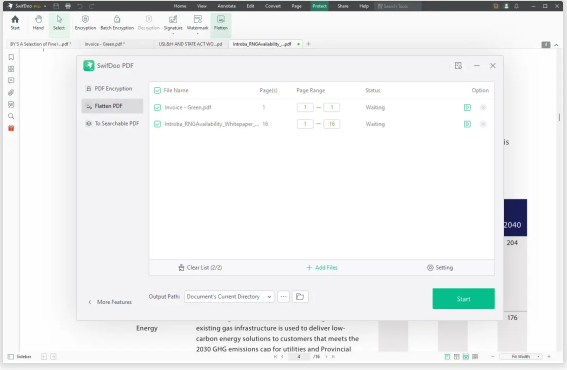Open the Batch Encryption tool

point(117,22)
